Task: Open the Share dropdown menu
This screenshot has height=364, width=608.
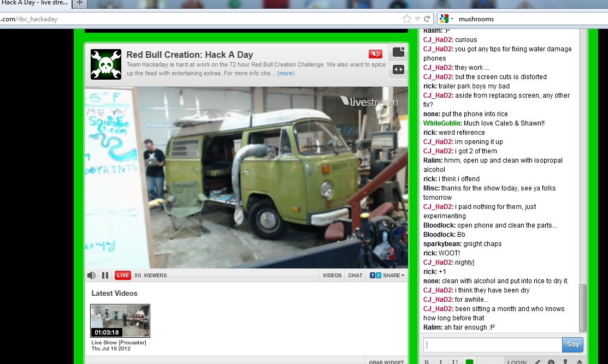Action: click(x=387, y=276)
